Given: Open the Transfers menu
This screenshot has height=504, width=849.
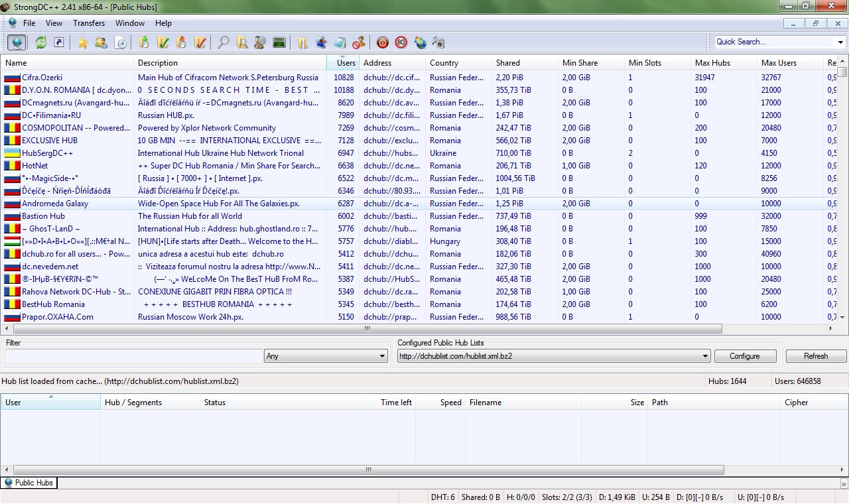Looking at the screenshot, I should click(89, 23).
